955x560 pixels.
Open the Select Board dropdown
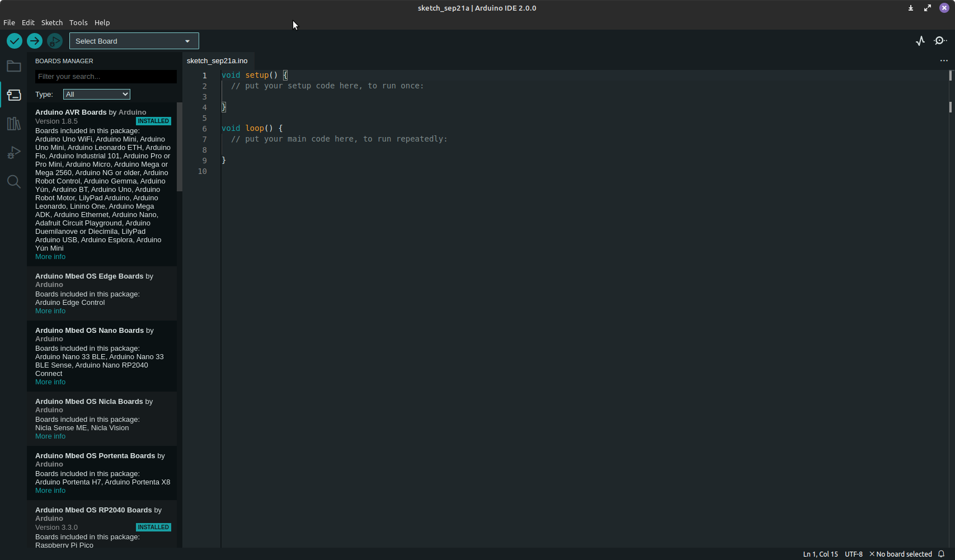(x=134, y=41)
